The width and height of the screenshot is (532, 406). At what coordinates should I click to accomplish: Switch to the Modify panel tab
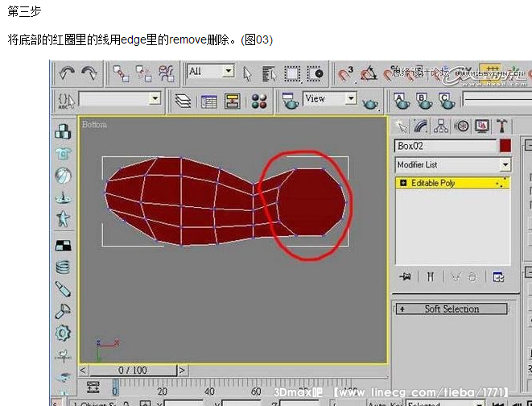[x=421, y=126]
